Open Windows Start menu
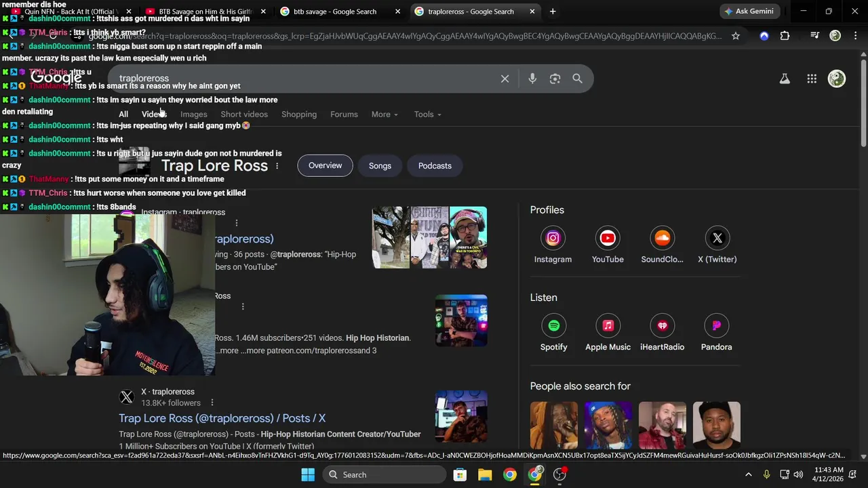The height and width of the screenshot is (488, 868). (308, 474)
